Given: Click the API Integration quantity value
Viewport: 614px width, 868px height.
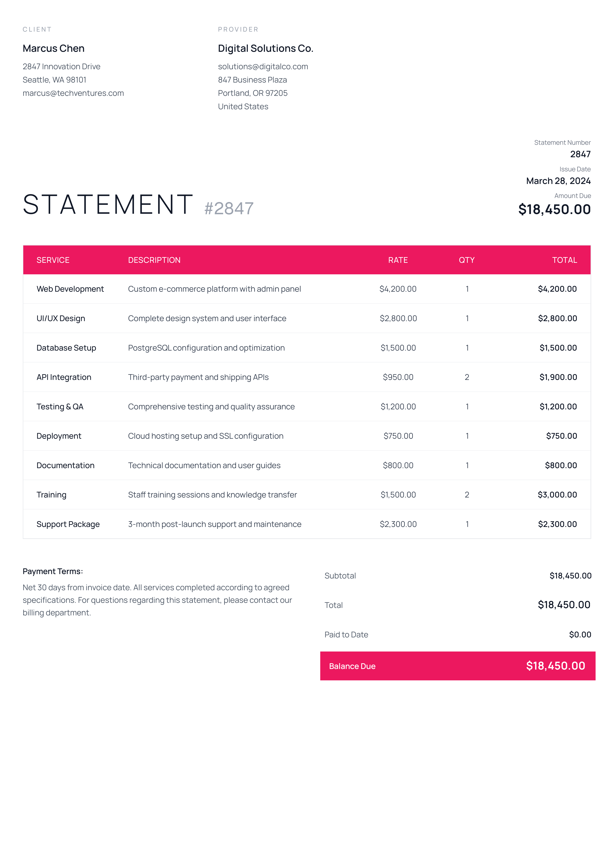Looking at the screenshot, I should (x=467, y=377).
